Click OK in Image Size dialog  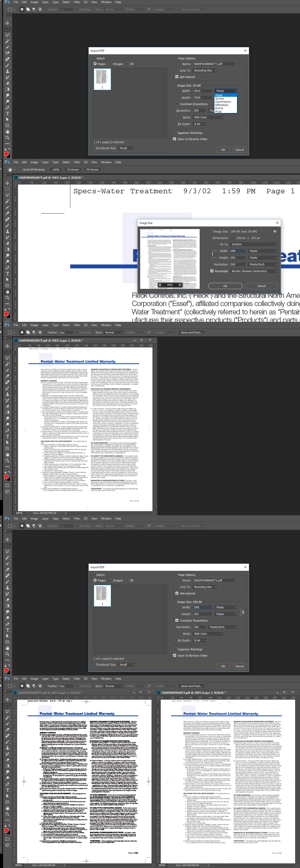tap(225, 286)
